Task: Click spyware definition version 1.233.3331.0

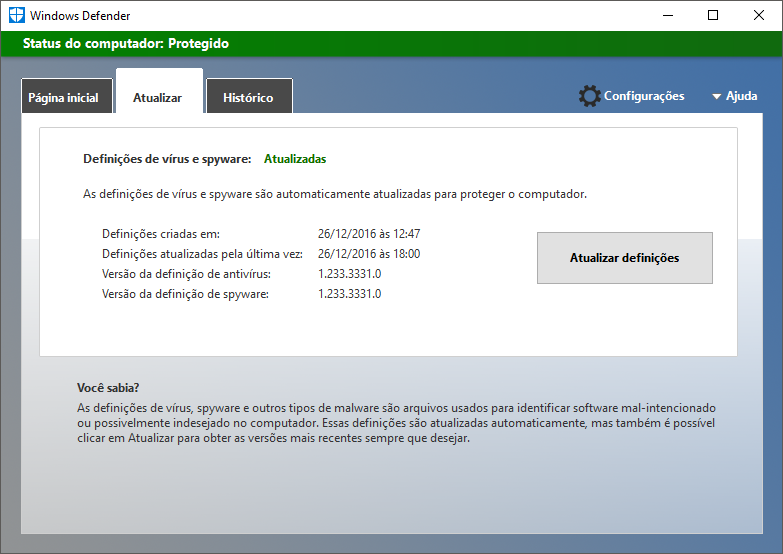Action: click(350, 294)
